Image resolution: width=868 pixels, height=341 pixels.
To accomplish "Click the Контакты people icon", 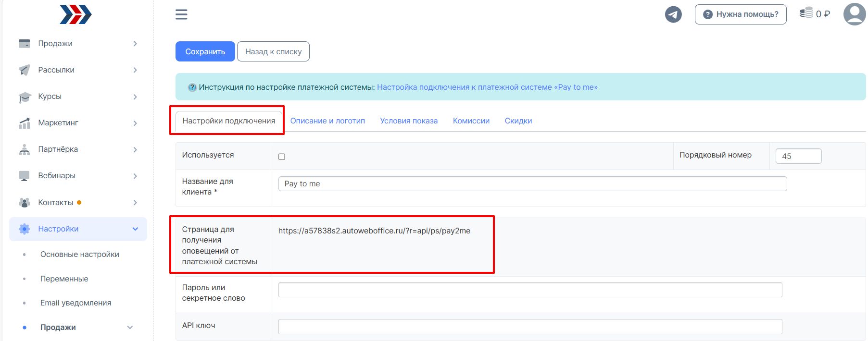I will (24, 203).
